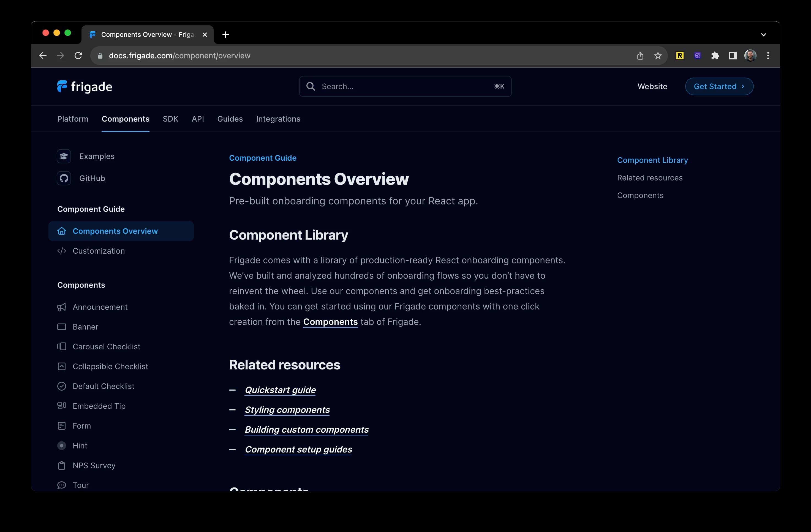Jump to Related resources in page contents

(649, 178)
